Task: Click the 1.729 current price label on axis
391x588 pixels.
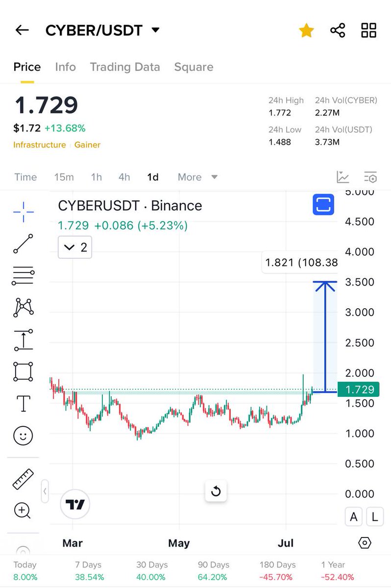Action: (358, 390)
